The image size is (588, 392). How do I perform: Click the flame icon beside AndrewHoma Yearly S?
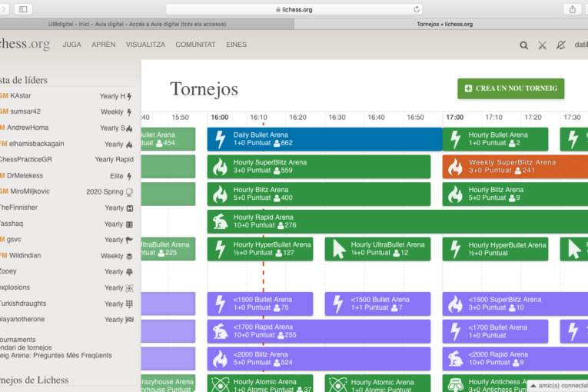[x=129, y=128]
